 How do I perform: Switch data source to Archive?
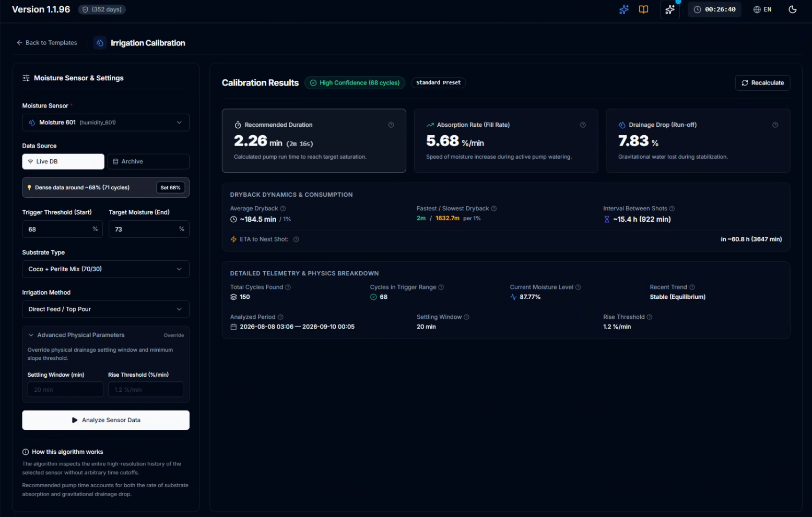click(148, 162)
